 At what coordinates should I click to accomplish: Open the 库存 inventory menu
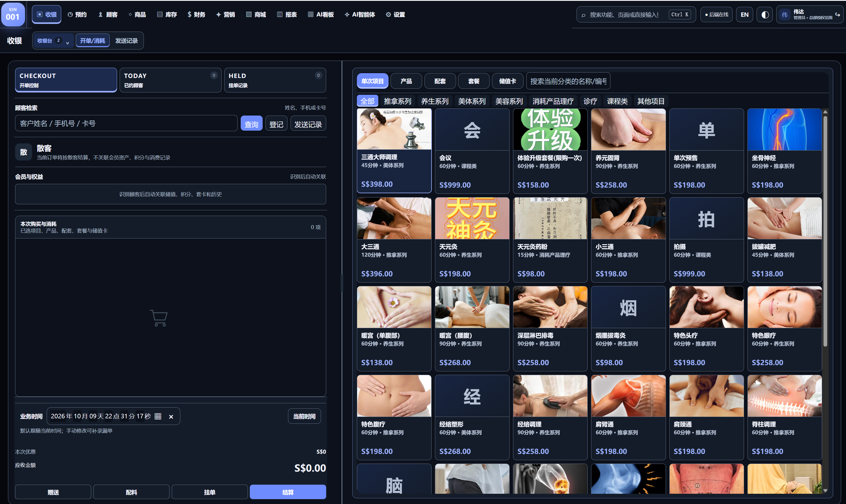click(x=167, y=15)
